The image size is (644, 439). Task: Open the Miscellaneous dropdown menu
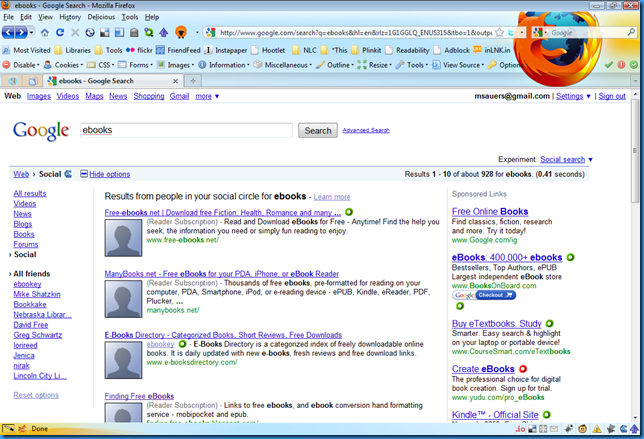[x=283, y=65]
